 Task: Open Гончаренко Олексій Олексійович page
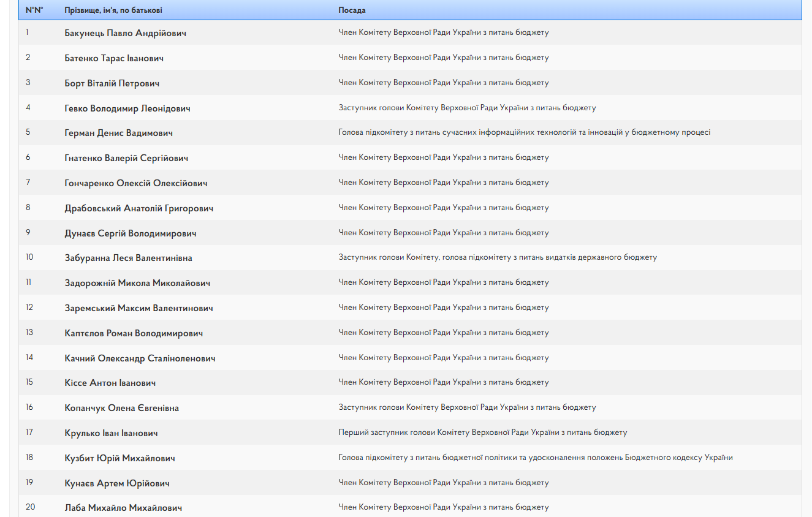pos(136,183)
